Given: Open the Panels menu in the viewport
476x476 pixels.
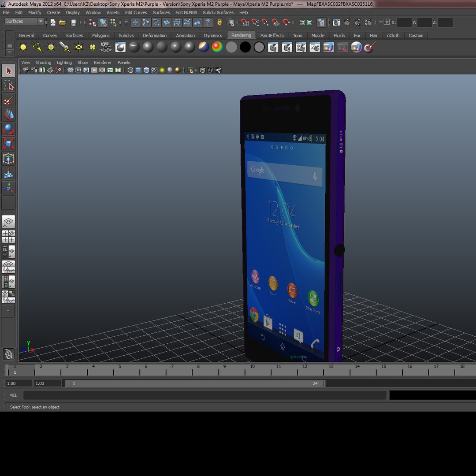Looking at the screenshot, I should (123, 63).
